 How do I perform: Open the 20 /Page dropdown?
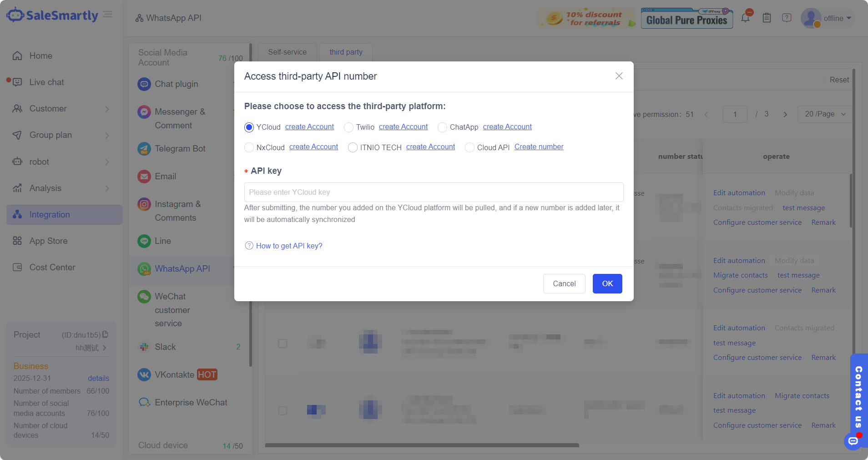[x=825, y=114]
